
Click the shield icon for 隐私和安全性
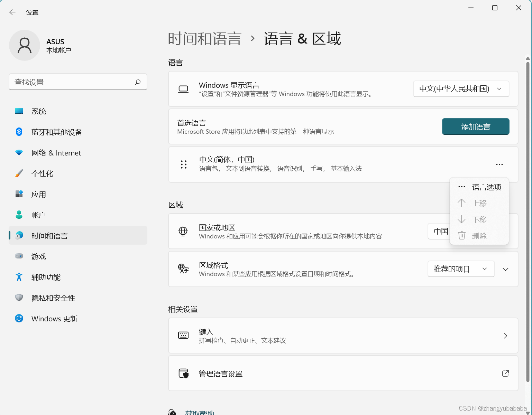click(19, 298)
